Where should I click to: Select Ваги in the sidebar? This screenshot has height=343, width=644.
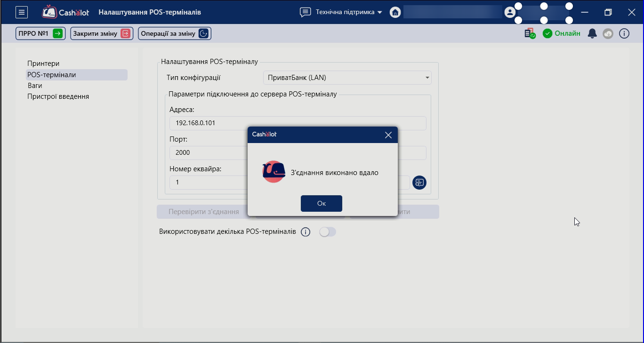pyautogui.click(x=35, y=86)
